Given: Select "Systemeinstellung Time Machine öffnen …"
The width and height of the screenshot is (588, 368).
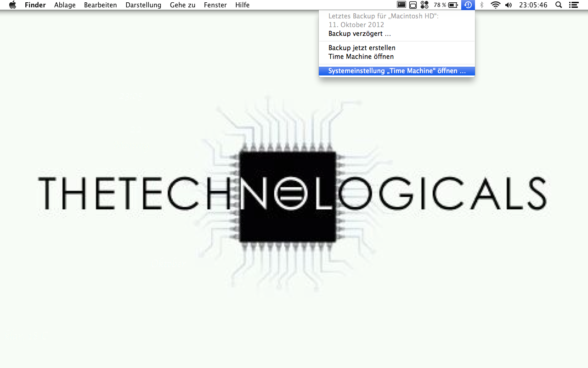Looking at the screenshot, I should point(396,71).
